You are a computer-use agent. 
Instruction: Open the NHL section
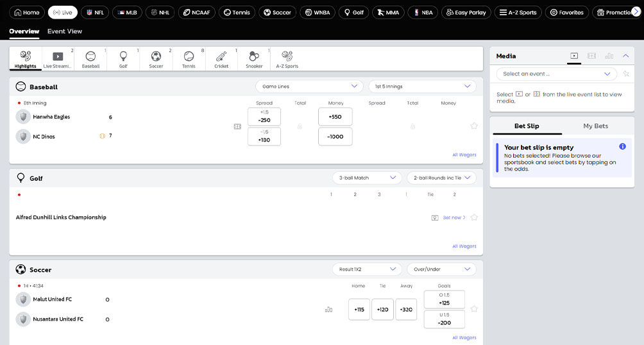point(160,12)
